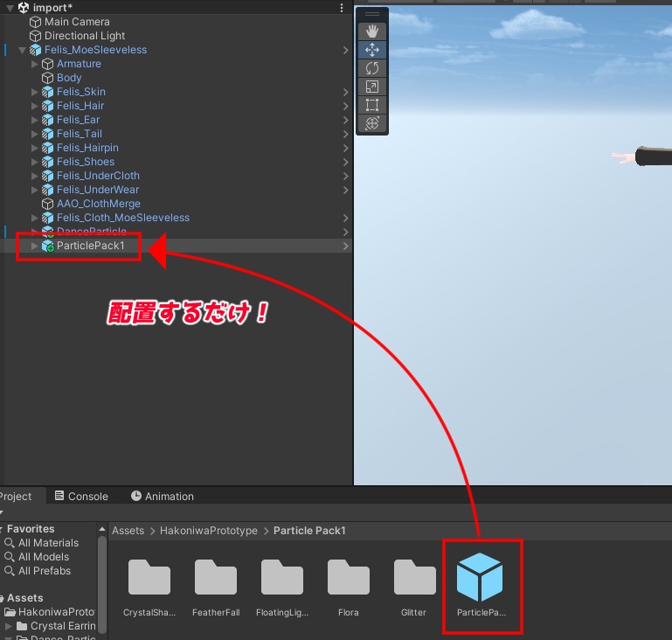Click the tool overlay drag handle
672x640 pixels.
point(372,14)
